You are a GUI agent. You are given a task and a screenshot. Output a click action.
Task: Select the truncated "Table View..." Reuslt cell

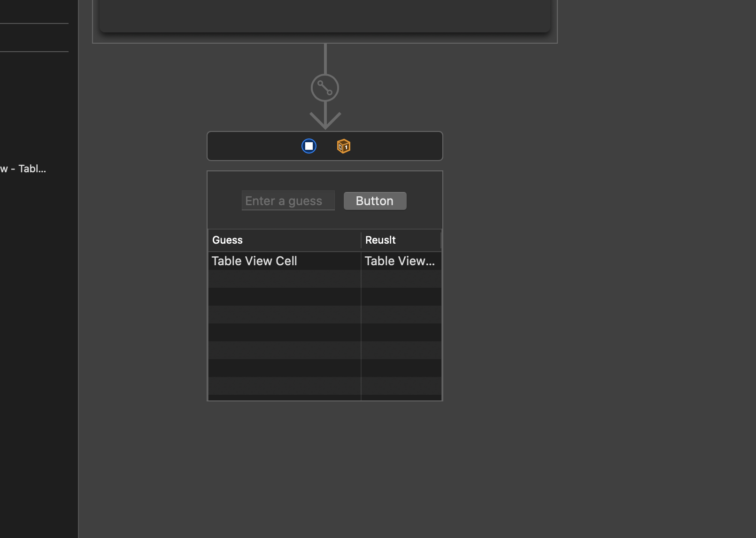tap(401, 261)
